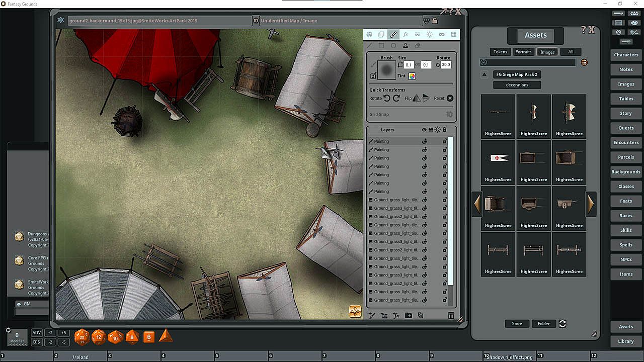The width and height of the screenshot is (644, 362).
Task: Rotate the brush counter-clockwise in Quick Transforms
Action: pyautogui.click(x=387, y=98)
